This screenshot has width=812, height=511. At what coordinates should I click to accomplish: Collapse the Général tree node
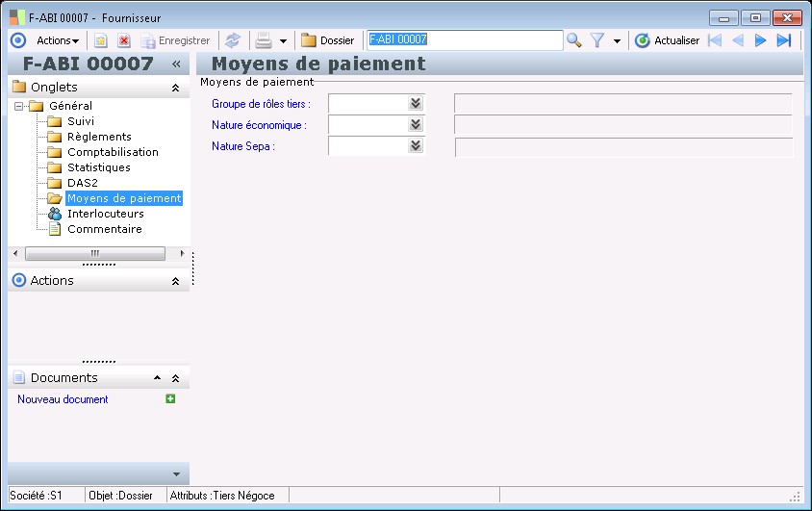tap(18, 106)
